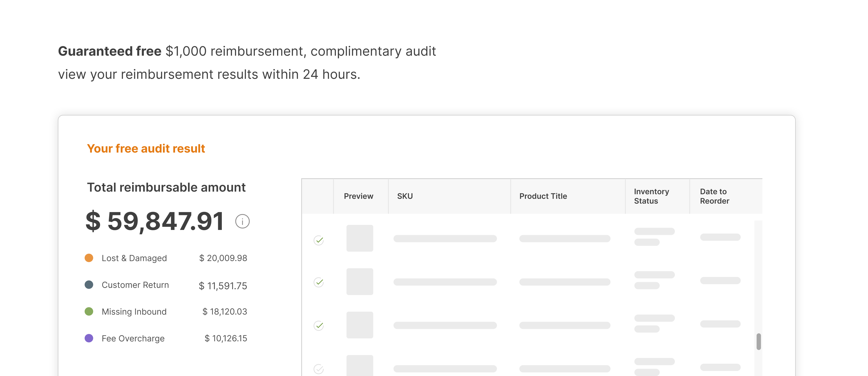Click the Inventory Status column header
Image resolution: width=868 pixels, height=376 pixels.
tap(651, 196)
